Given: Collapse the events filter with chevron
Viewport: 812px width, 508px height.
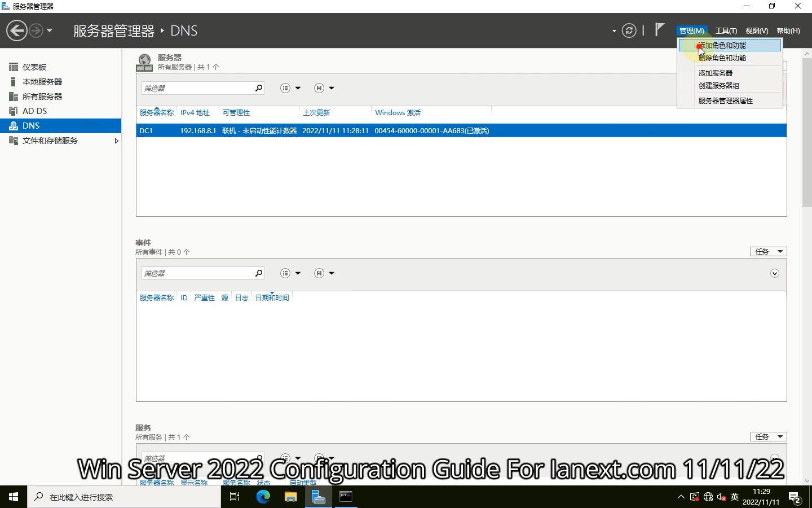Looking at the screenshot, I should point(775,273).
